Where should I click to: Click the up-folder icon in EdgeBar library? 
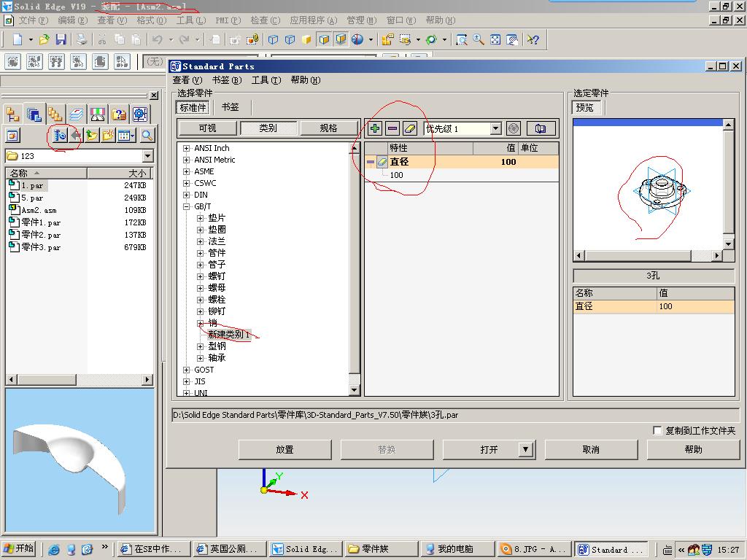[92, 136]
